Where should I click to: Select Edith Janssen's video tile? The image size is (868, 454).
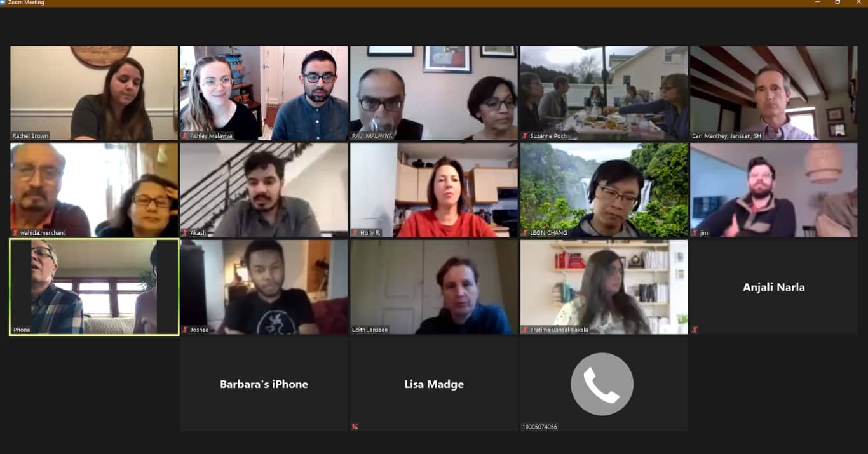coord(434,286)
